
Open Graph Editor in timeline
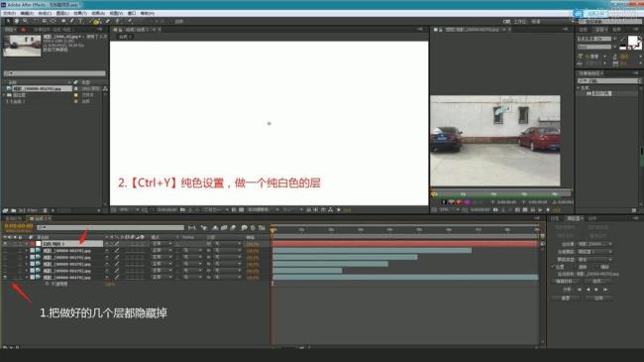pyautogui.click(x=262, y=227)
